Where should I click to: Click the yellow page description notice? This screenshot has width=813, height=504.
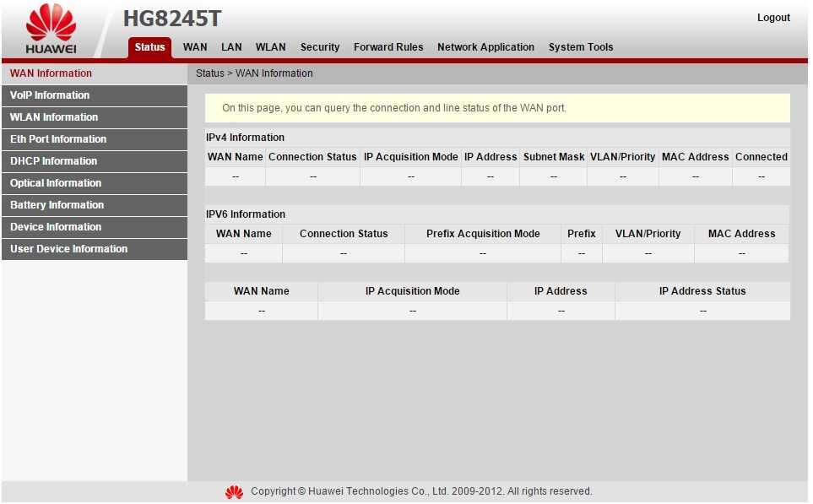coord(497,108)
